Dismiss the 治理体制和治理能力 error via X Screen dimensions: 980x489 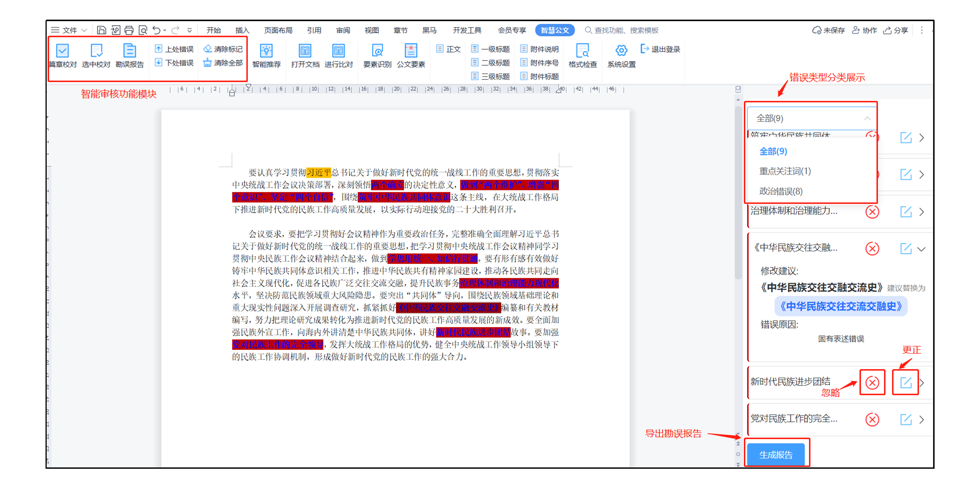872,212
